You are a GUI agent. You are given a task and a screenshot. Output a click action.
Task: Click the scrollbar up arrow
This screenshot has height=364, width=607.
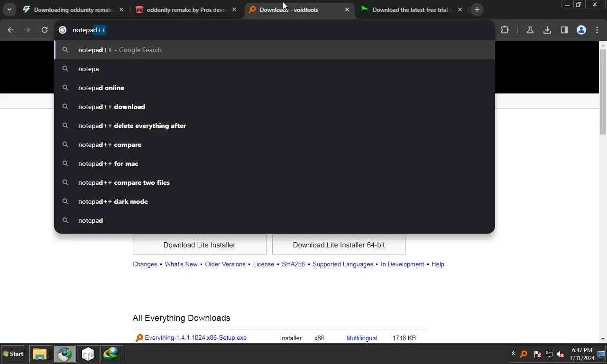[x=603, y=45]
